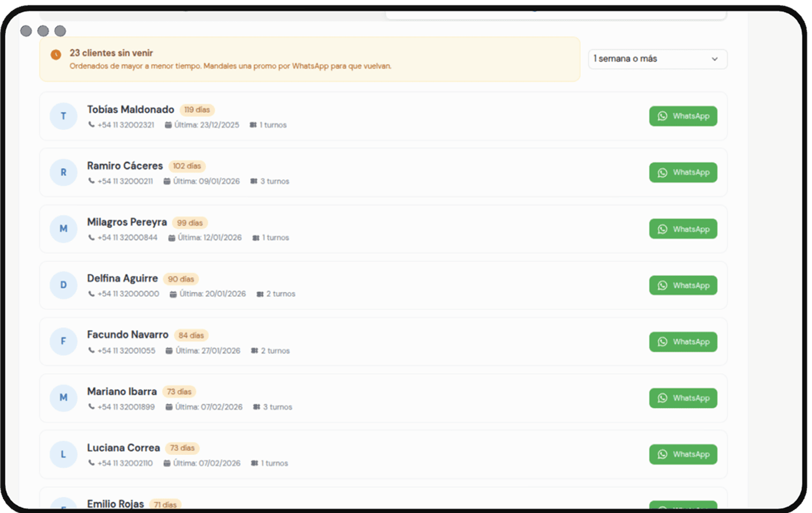Viewport: 812px width, 513px height.
Task: Click phone number '+54 11 32001055'
Action: pyautogui.click(x=126, y=350)
